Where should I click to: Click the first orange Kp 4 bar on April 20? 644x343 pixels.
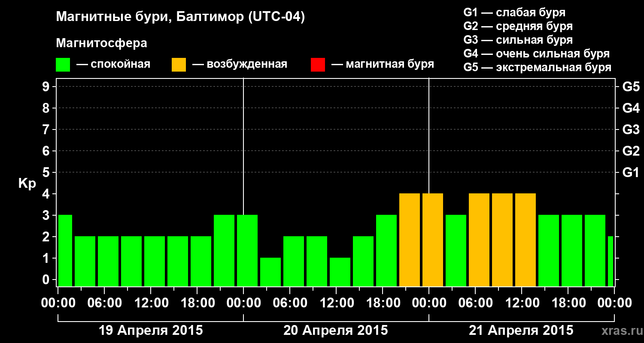pos(410,240)
